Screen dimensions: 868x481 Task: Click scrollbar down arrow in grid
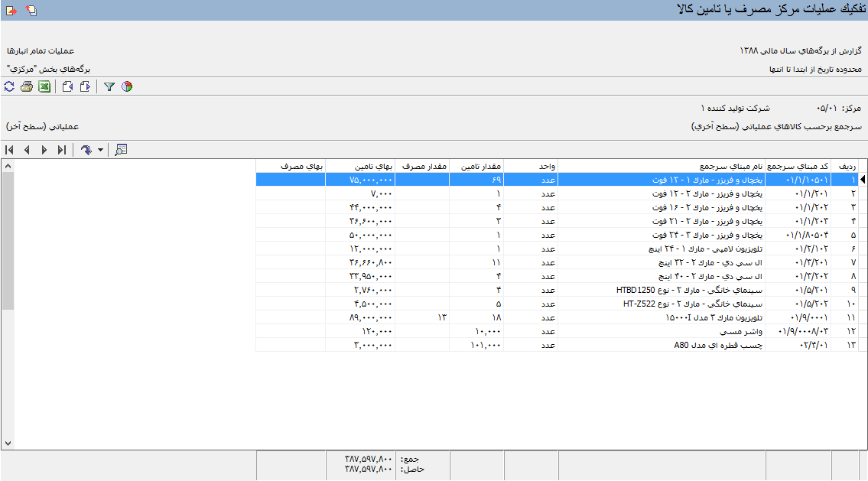[8, 444]
